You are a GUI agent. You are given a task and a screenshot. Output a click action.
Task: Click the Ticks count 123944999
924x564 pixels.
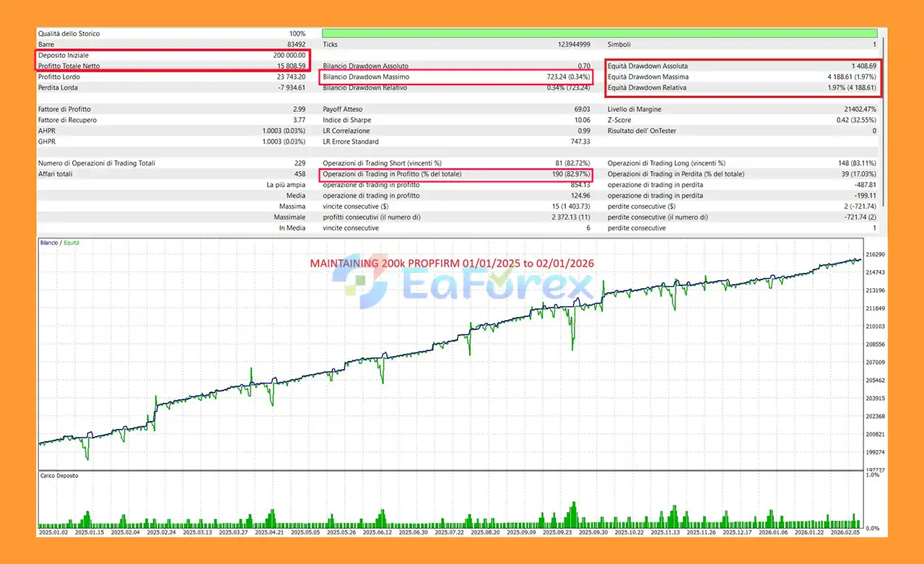click(x=570, y=44)
